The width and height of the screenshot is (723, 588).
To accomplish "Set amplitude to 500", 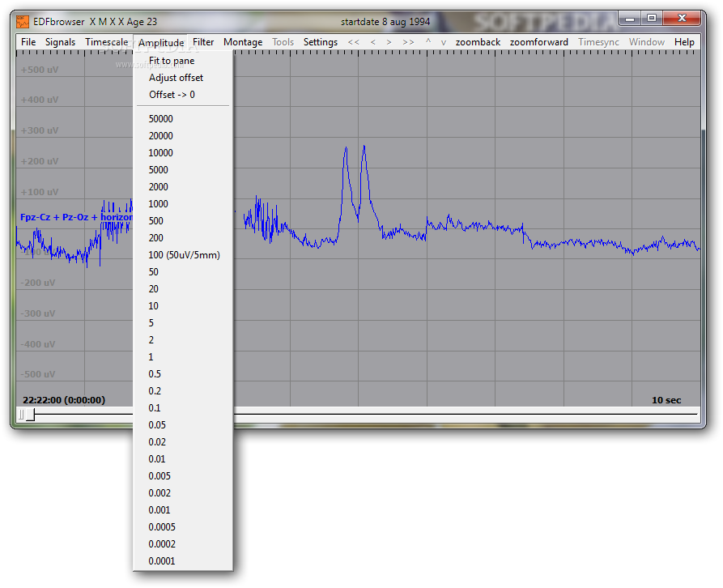I will pyautogui.click(x=183, y=221).
